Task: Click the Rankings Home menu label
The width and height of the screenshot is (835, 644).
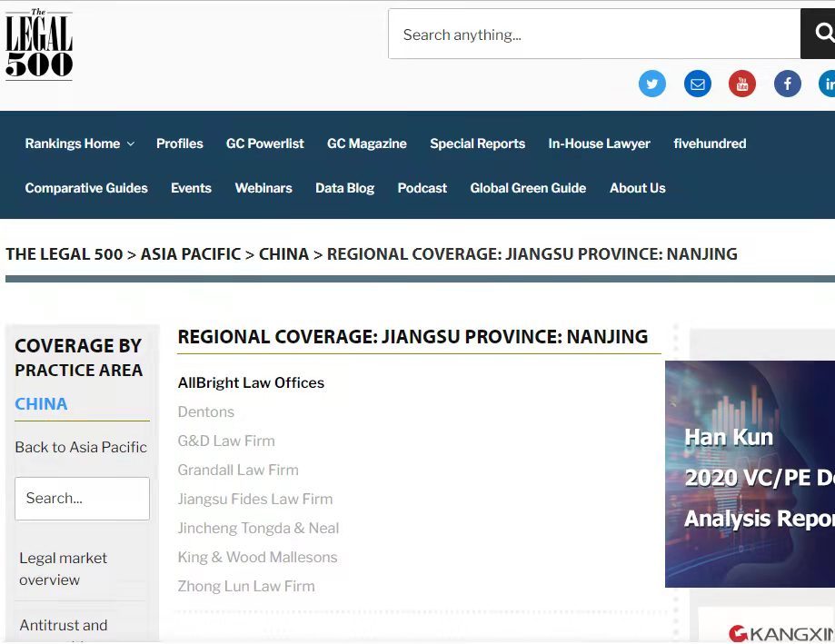Action: click(73, 144)
